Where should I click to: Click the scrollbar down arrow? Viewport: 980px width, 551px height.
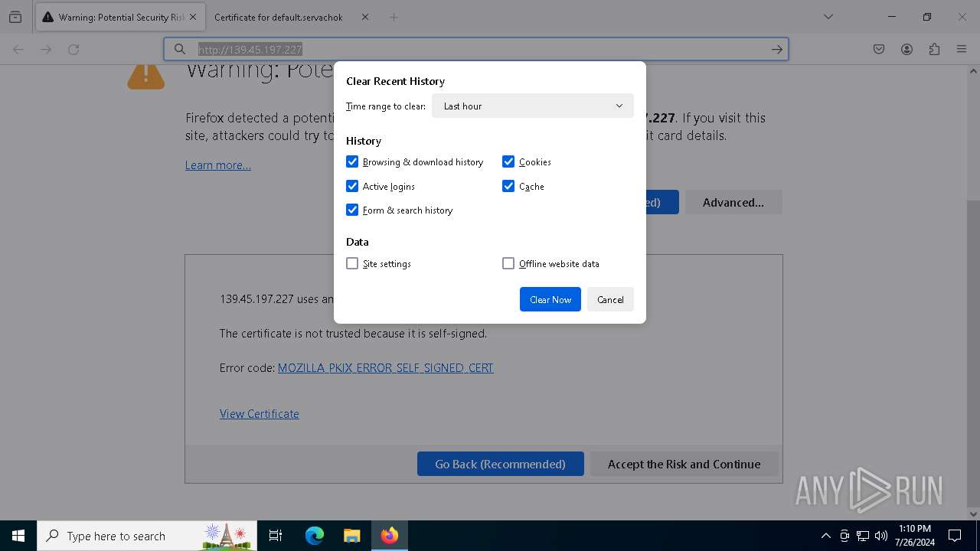(973, 514)
